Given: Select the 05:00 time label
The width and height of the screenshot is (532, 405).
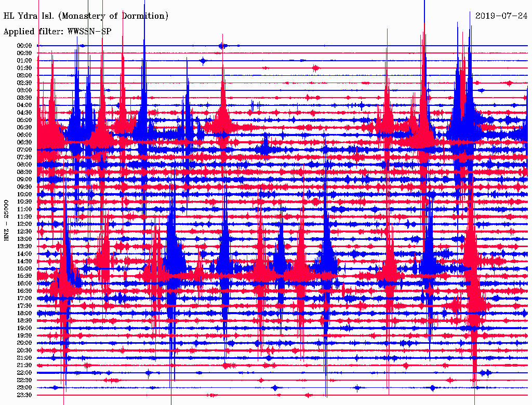Looking at the screenshot, I should pyautogui.click(x=24, y=120).
